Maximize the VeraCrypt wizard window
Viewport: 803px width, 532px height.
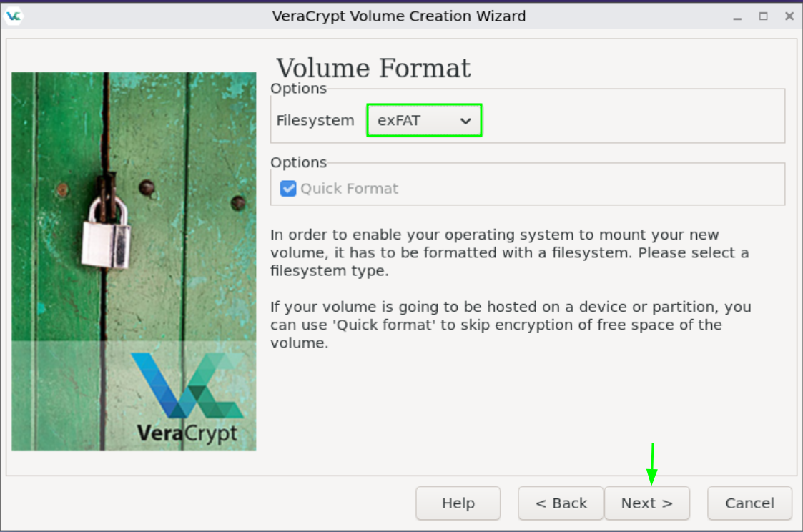[x=763, y=16]
